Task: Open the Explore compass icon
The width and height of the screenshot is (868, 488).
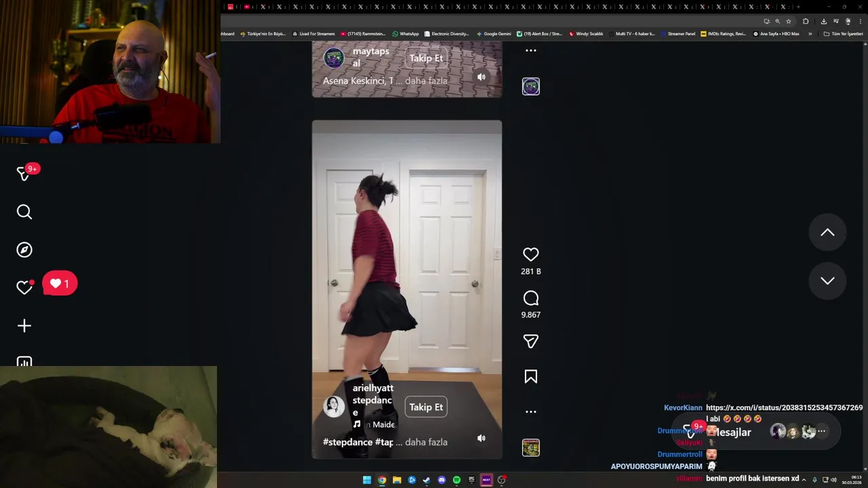Action: click(24, 250)
